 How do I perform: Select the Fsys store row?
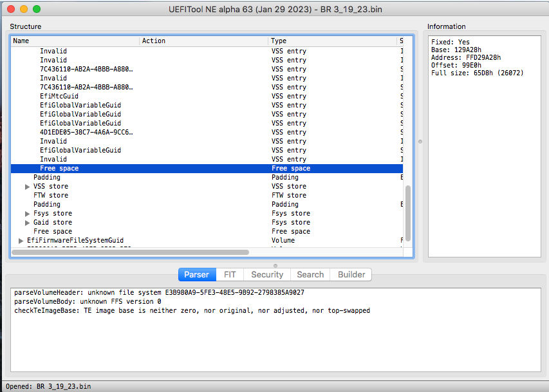pos(207,213)
